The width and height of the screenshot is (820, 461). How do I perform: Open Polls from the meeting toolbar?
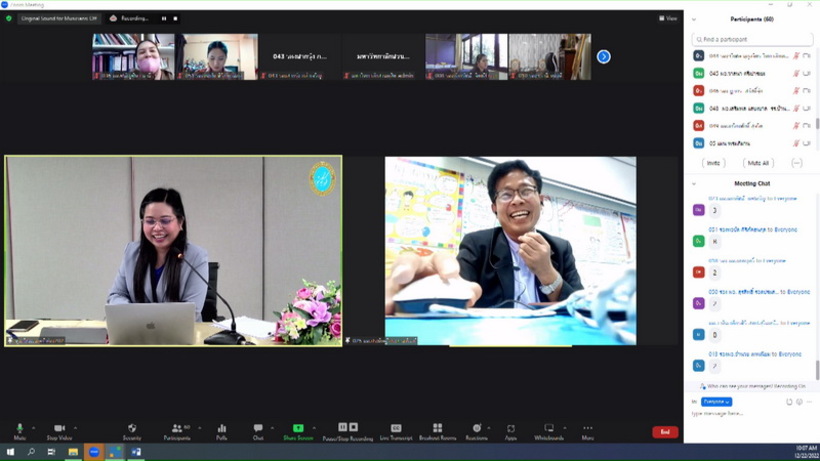222,428
